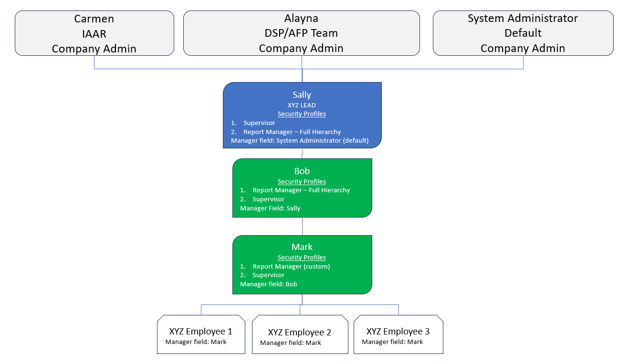Select the XYZ Employee 3 title
This screenshot has width=629, height=364.
[398, 332]
